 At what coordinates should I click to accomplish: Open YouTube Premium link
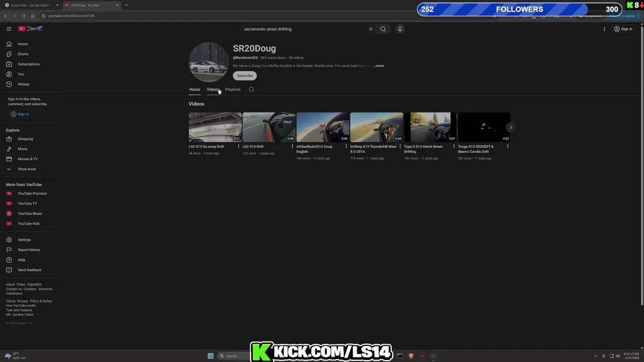(30, 193)
